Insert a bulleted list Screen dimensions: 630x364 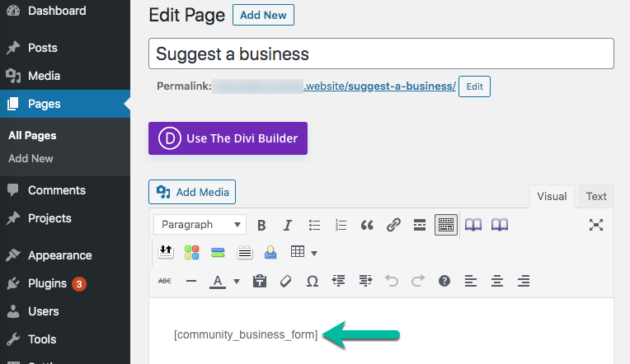click(x=314, y=225)
